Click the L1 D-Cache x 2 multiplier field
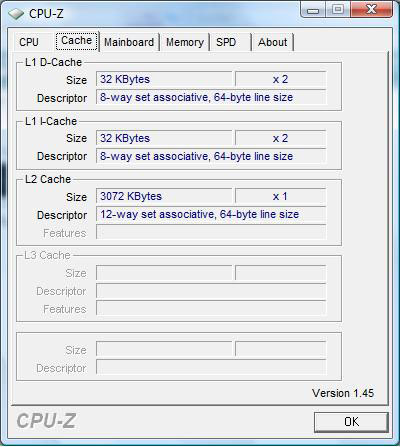The height and width of the screenshot is (447, 401). pyautogui.click(x=280, y=79)
